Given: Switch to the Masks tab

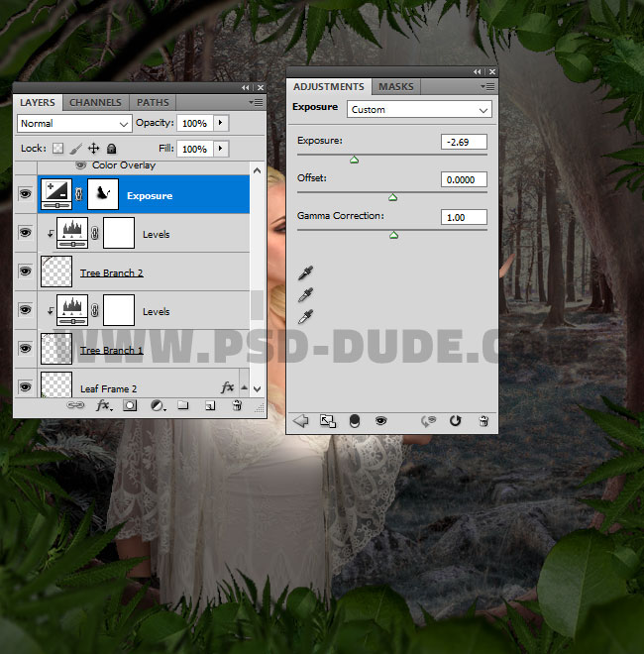Looking at the screenshot, I should coord(396,87).
